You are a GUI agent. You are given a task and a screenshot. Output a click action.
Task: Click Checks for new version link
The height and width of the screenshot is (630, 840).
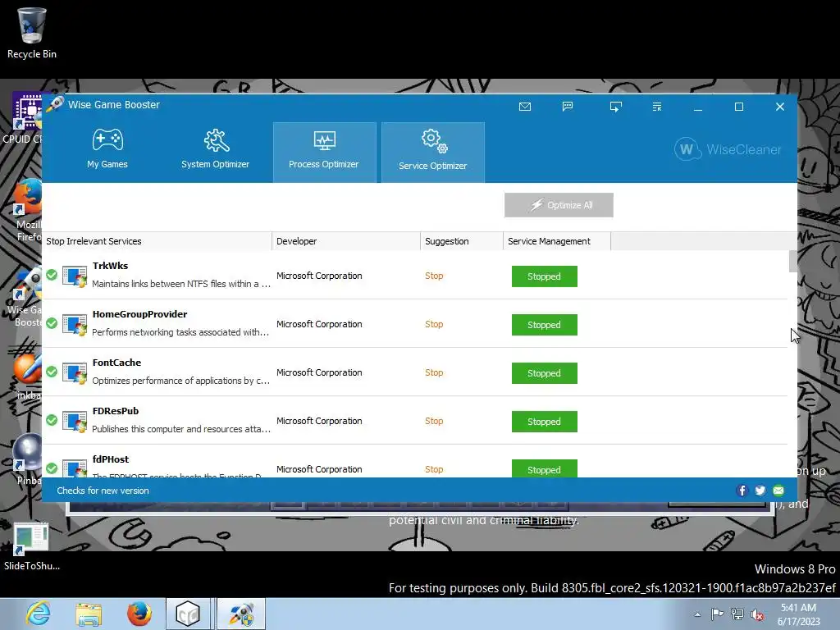[x=103, y=491]
